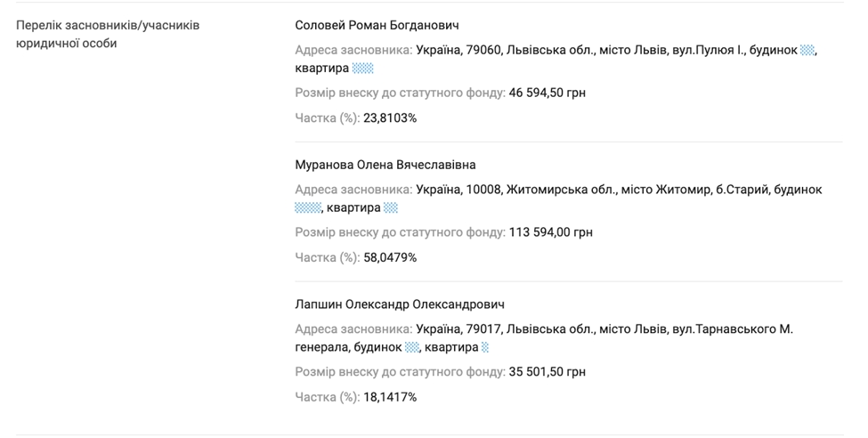Click the 18,1417% share value

390,397
